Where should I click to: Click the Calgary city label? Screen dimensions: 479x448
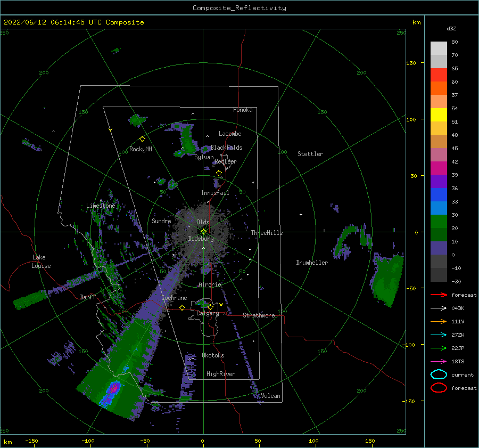(208, 313)
